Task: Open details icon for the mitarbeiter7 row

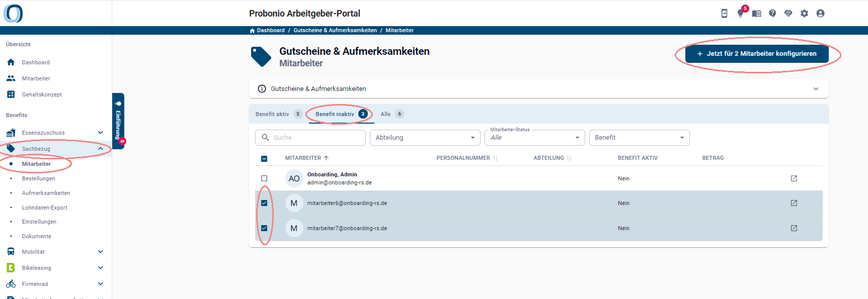Action: [794, 228]
